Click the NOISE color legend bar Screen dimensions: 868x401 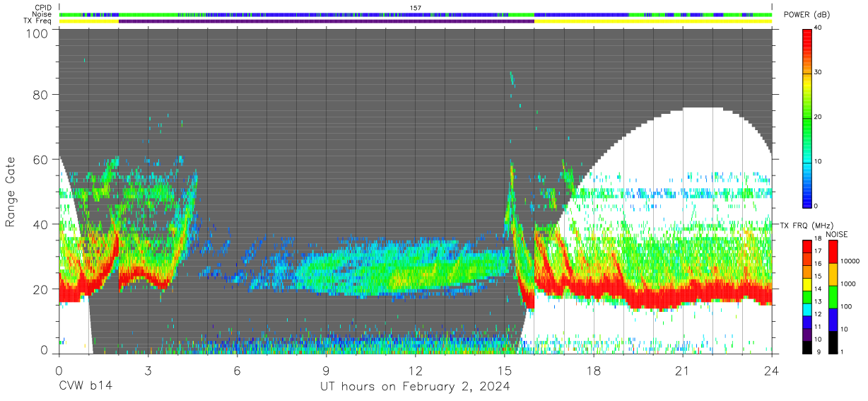point(834,297)
